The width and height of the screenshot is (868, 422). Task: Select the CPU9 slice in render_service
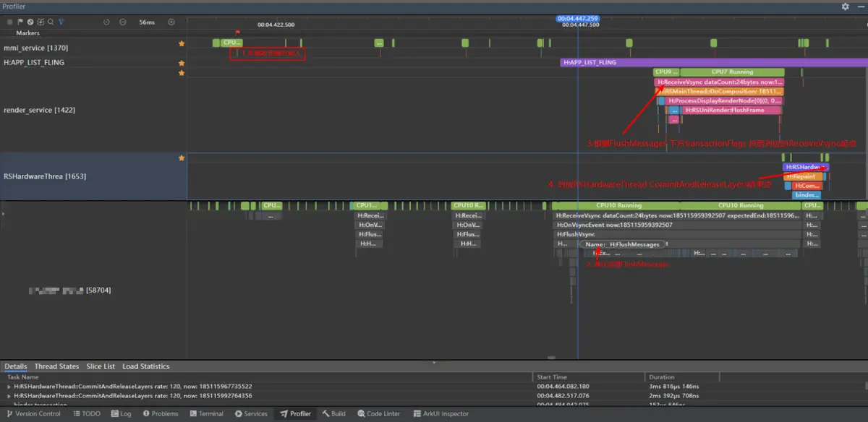pyautogui.click(x=665, y=72)
